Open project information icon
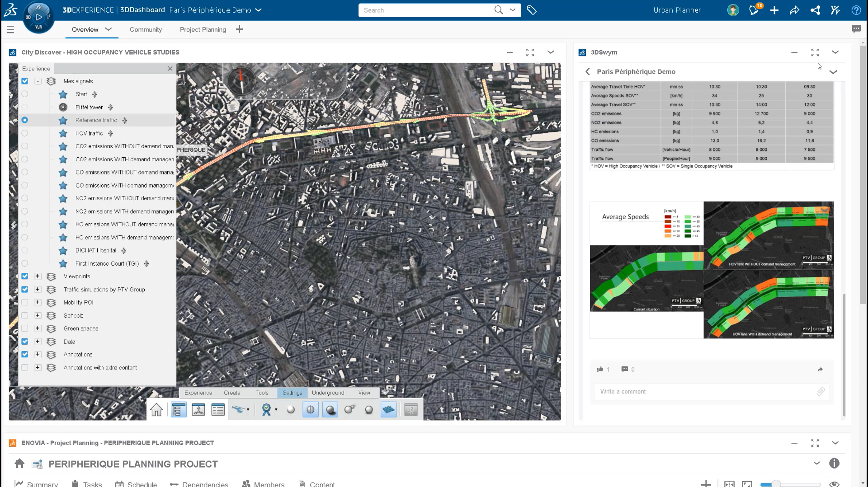Viewport: 868px width, 487px height. point(834,463)
